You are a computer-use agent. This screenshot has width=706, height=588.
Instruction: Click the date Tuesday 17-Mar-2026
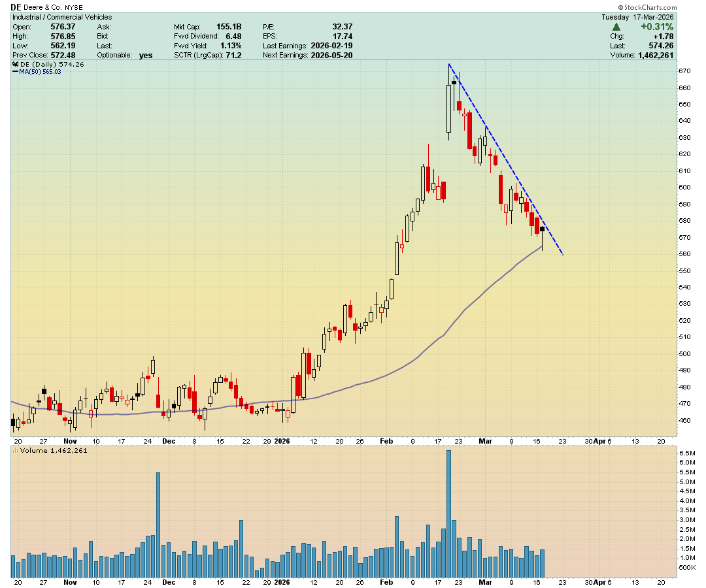pos(638,17)
